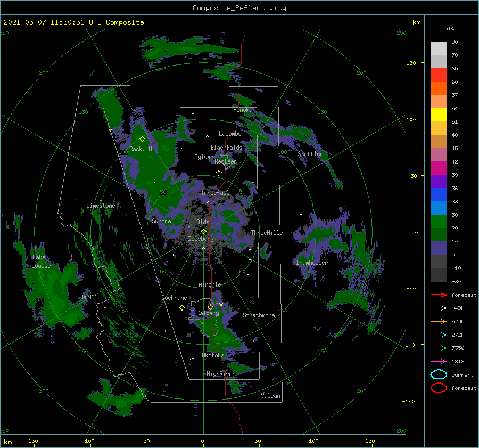Select the RockyMH label

(141, 149)
